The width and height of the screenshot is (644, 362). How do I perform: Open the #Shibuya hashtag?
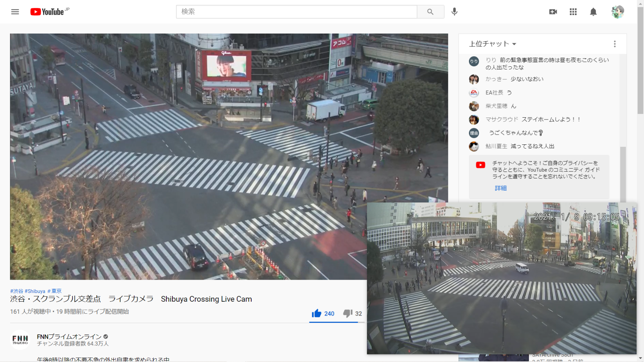point(35,291)
